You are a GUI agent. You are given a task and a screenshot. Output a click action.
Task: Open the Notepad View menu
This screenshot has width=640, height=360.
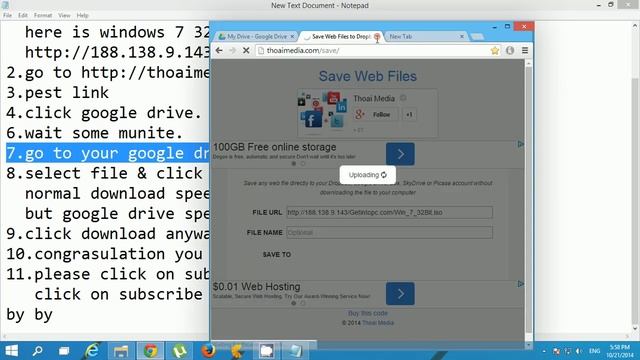click(64, 15)
